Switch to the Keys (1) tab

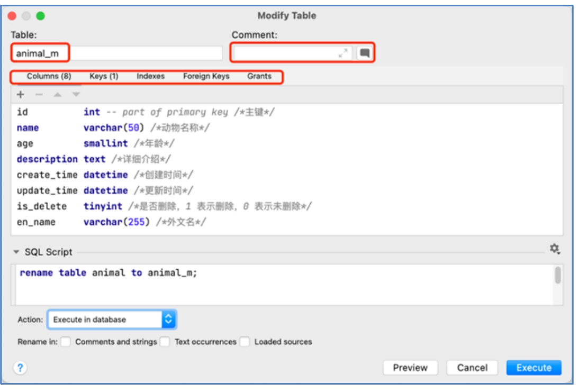tap(104, 76)
